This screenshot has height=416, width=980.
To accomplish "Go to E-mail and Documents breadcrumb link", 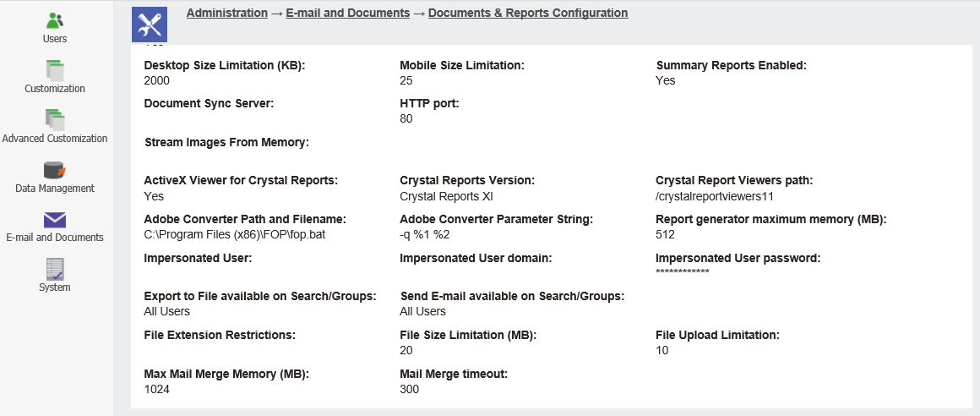I will pos(347,13).
